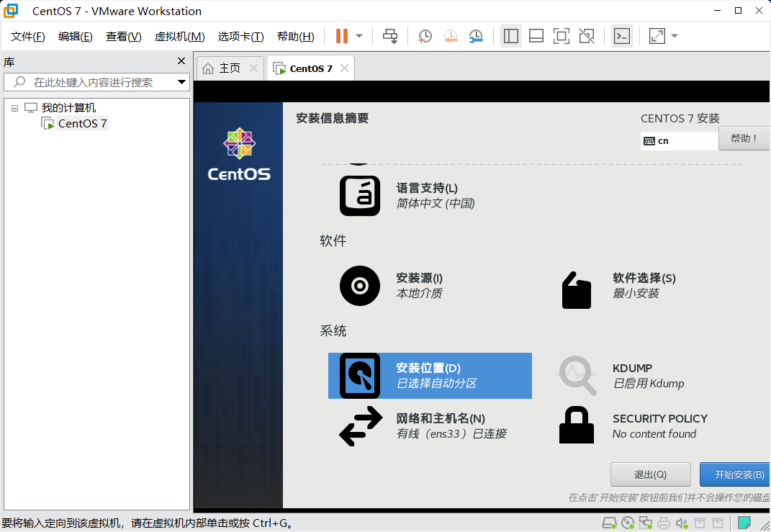Screen dimensions: 771x532
Task: Click the 帮助! help button
Action: (x=744, y=139)
